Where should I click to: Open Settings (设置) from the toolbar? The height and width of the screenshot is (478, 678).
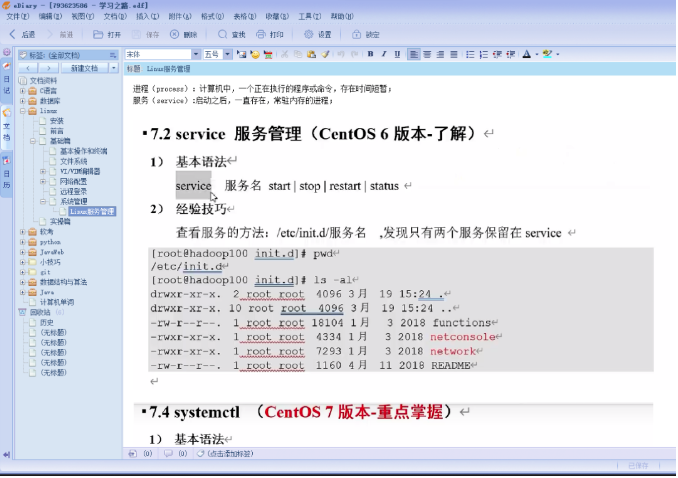click(x=318, y=34)
